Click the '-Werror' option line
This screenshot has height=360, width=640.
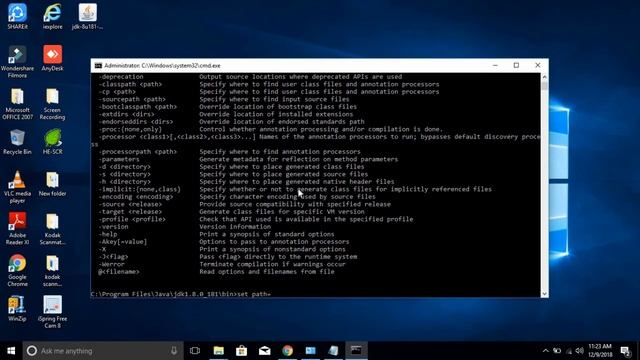222,264
